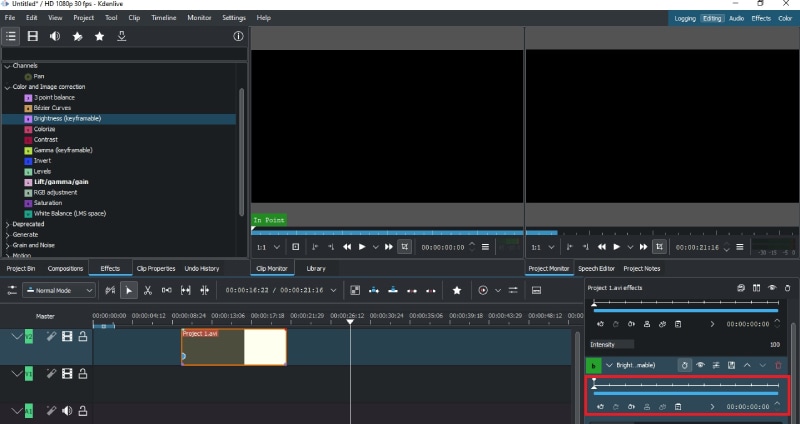This screenshot has width=800, height=424.
Task: Click the Brightness effect keyframe ruler
Action: pyautogui.click(x=686, y=384)
